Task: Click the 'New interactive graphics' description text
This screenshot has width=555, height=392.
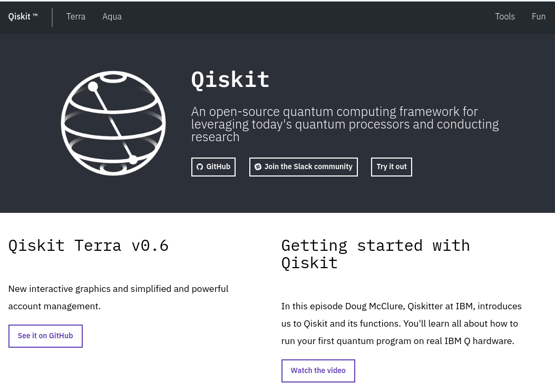Action: tap(118, 298)
